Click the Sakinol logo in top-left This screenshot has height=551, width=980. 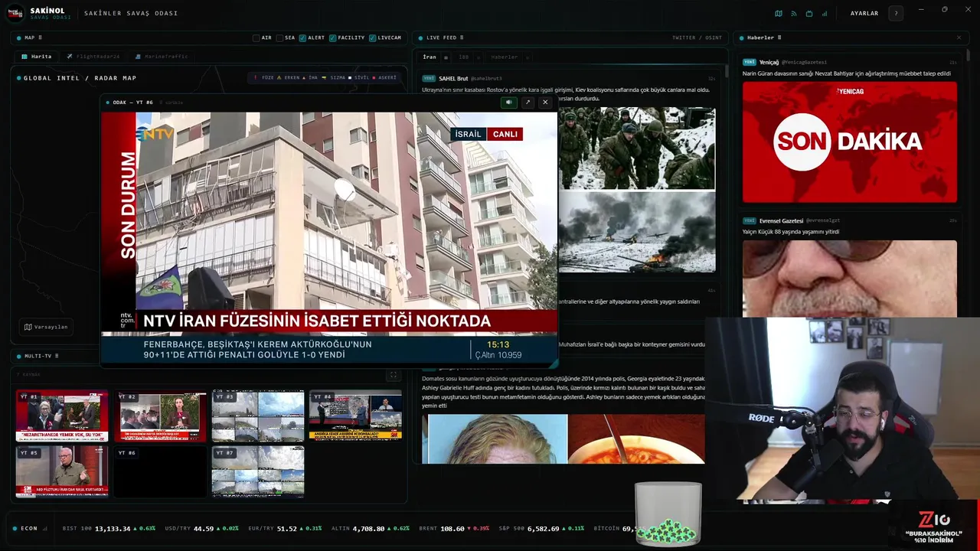16,13
